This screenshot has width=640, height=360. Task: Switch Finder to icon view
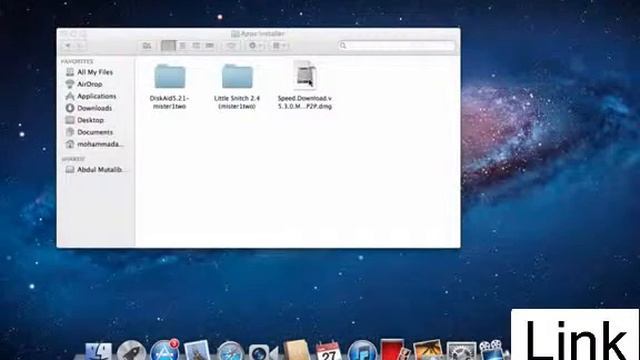[168, 46]
